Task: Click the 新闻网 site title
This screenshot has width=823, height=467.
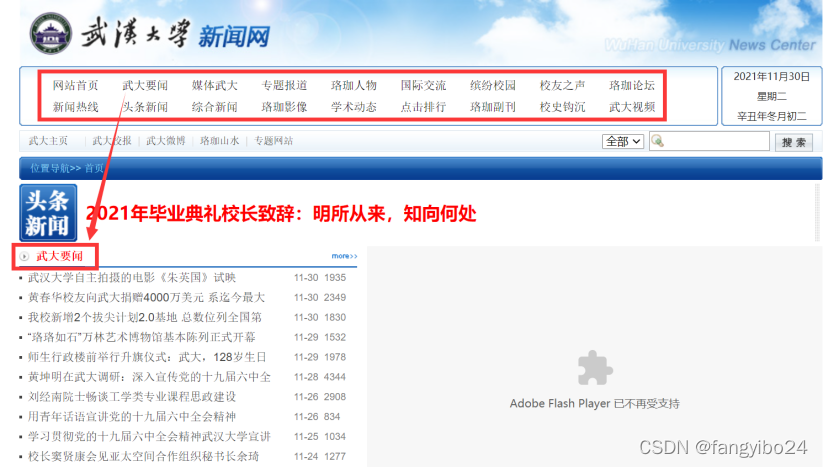Action: point(234,36)
